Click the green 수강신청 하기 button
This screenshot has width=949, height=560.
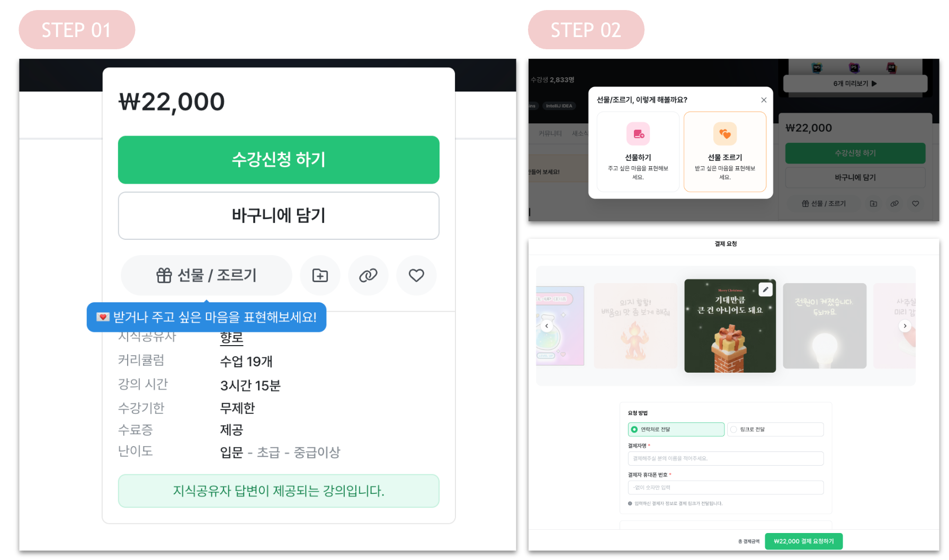coord(279,160)
